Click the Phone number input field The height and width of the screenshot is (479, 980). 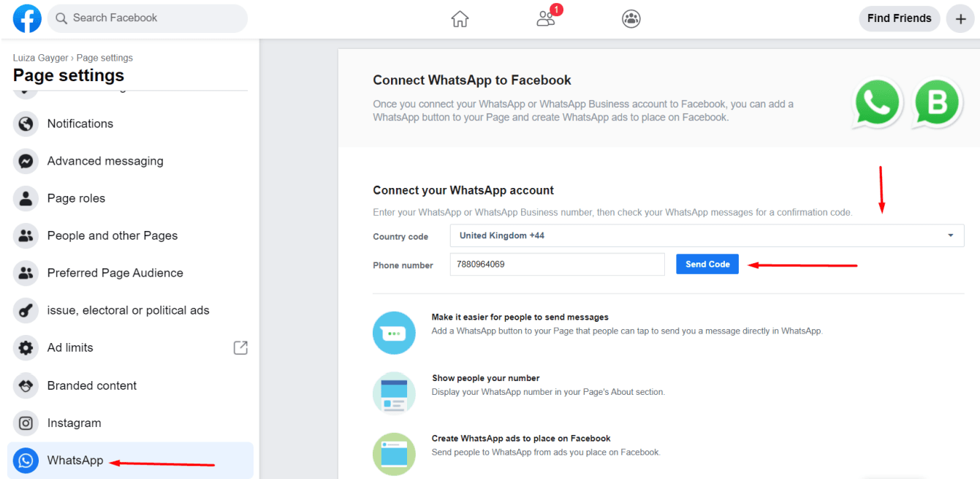click(x=558, y=264)
